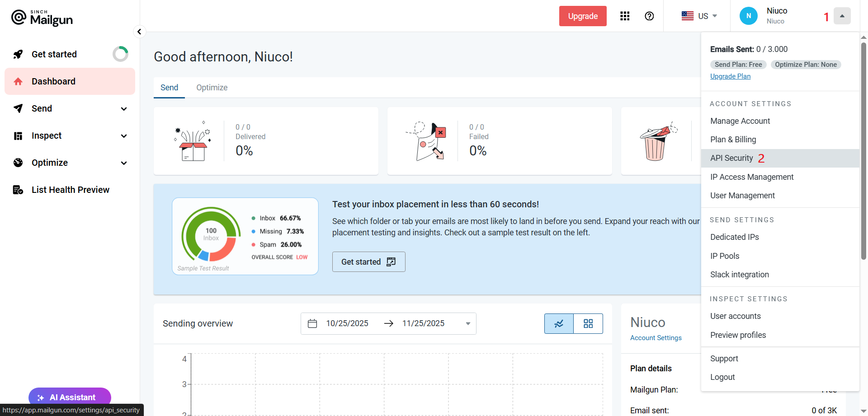The image size is (868, 416).
Task: Switch to the Optimize tab
Action: click(x=212, y=88)
